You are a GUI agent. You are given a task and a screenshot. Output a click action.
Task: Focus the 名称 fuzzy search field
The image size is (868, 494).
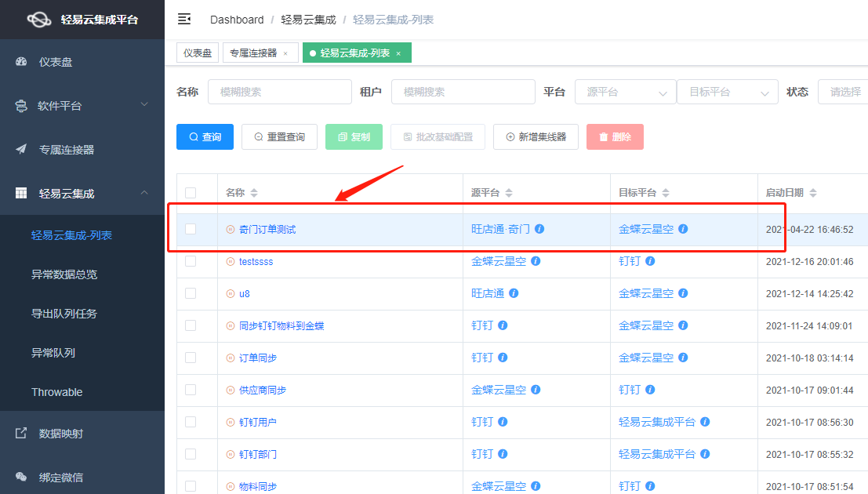(x=280, y=92)
